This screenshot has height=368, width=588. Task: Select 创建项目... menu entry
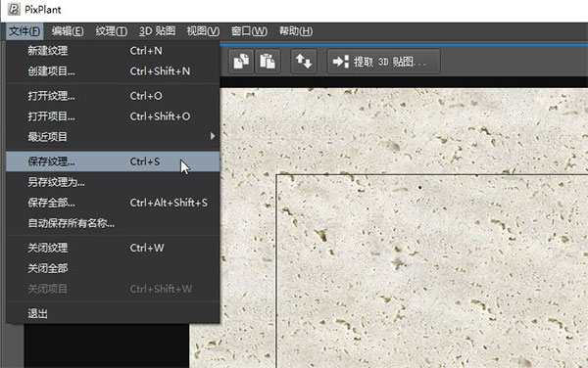point(113,71)
